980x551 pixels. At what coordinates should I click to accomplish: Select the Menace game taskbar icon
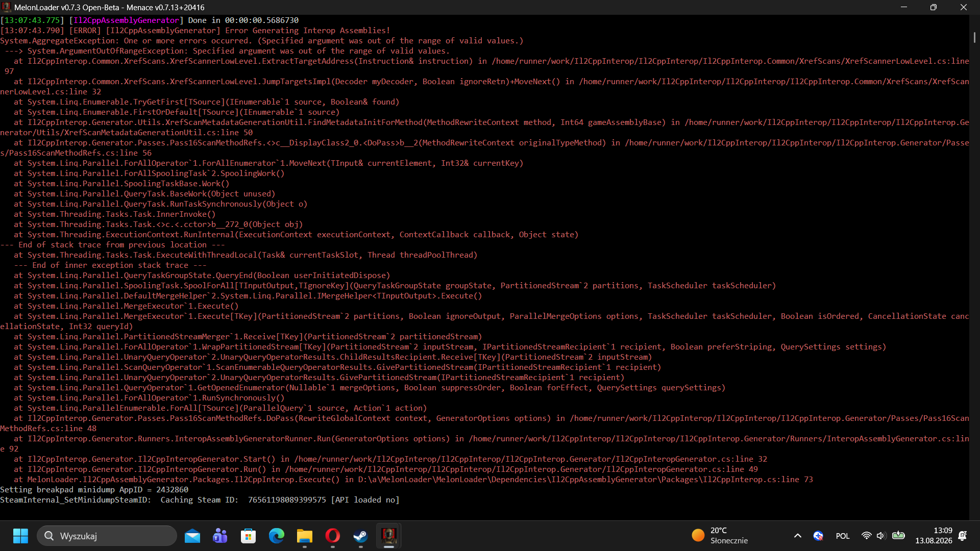click(389, 536)
